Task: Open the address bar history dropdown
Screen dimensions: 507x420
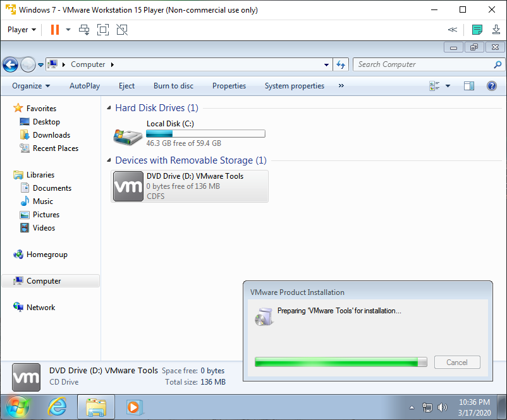Action: 327,65
